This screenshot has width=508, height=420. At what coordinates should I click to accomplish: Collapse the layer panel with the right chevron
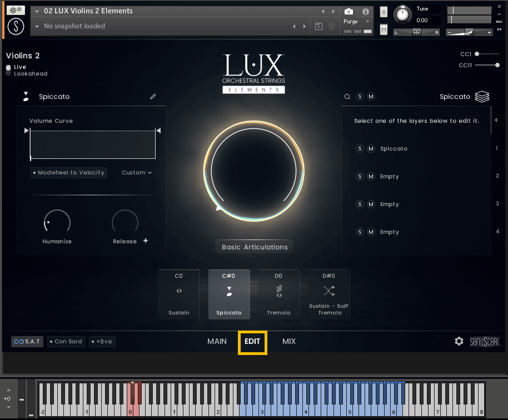[496, 119]
